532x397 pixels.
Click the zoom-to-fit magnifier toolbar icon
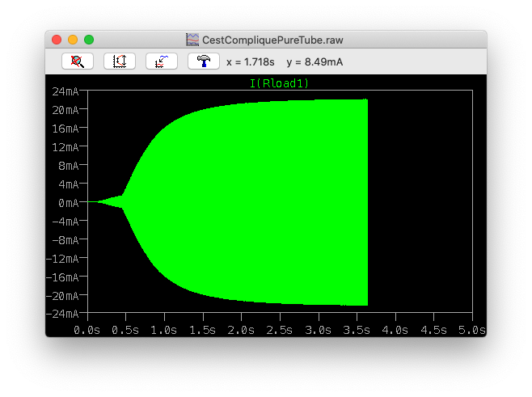pos(78,61)
